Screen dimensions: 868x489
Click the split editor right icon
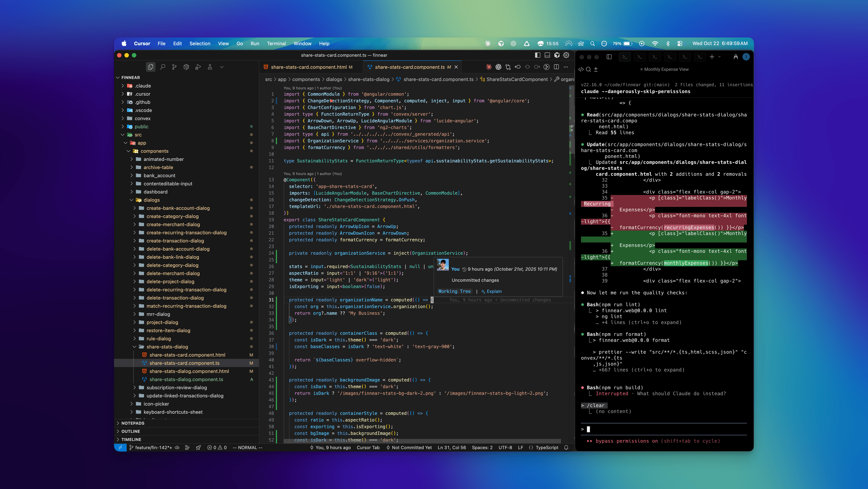[556, 67]
